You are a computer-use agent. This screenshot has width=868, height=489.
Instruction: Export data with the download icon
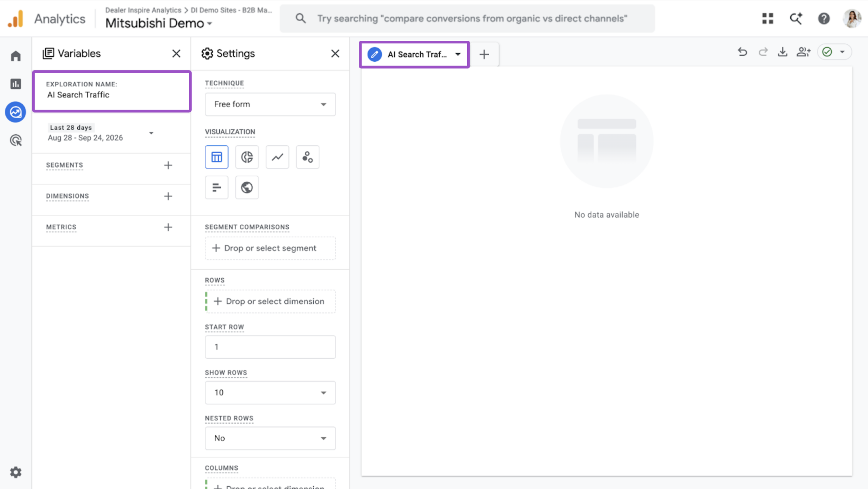point(783,52)
